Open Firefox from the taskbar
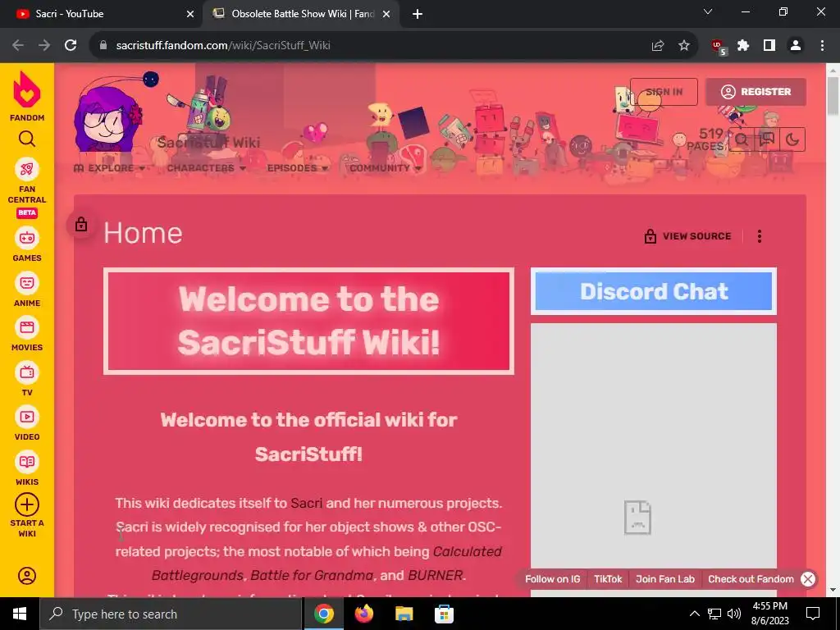 pyautogui.click(x=364, y=614)
